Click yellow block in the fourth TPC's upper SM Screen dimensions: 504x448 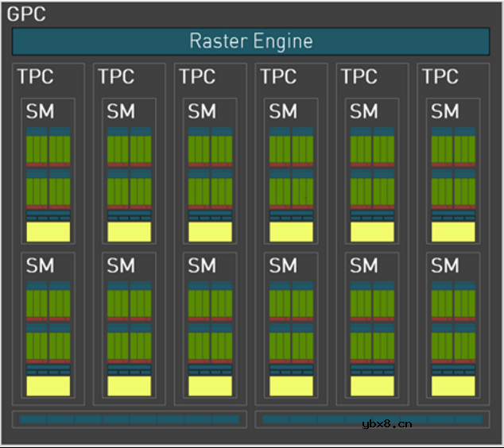point(291,232)
